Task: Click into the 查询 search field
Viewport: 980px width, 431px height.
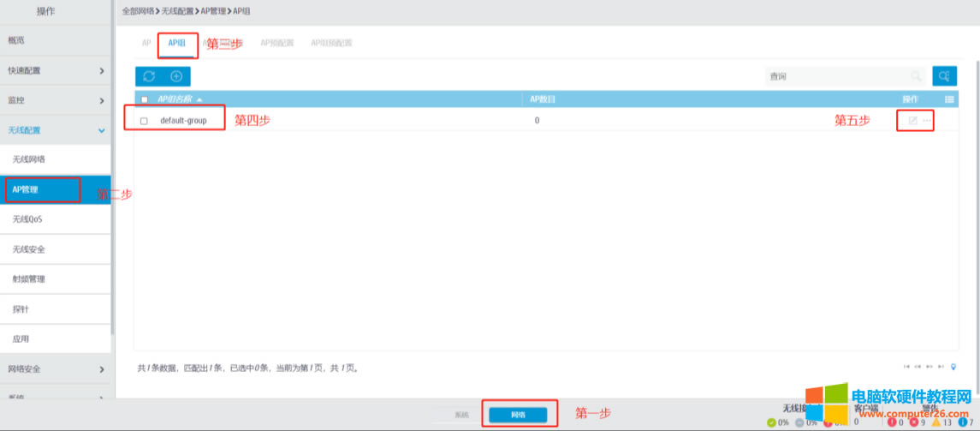Action: tap(834, 76)
